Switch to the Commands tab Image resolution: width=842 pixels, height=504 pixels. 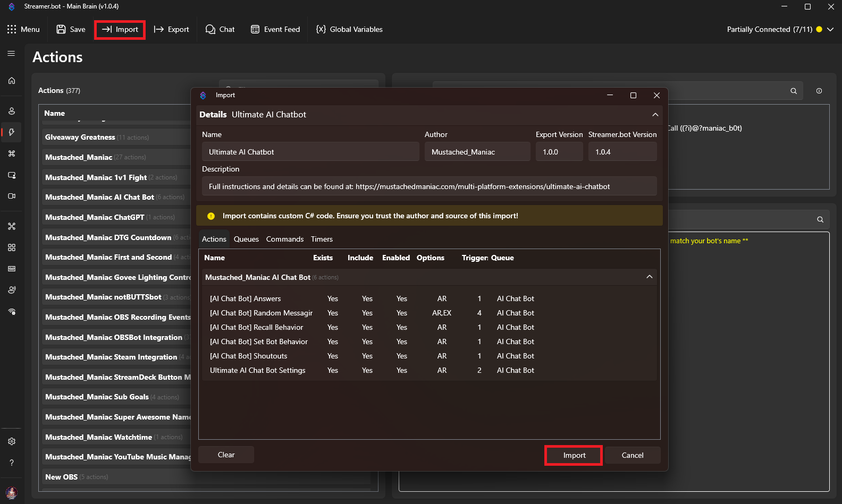point(285,239)
